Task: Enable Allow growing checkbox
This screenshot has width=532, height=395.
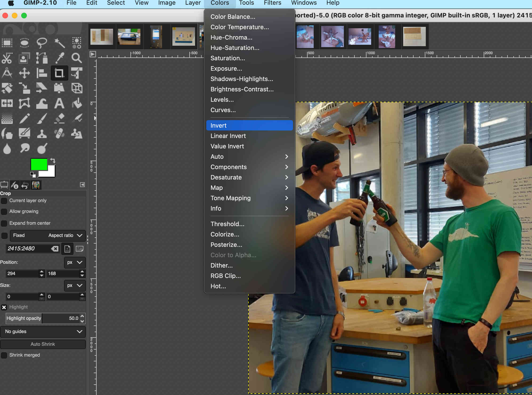Action: click(x=4, y=212)
